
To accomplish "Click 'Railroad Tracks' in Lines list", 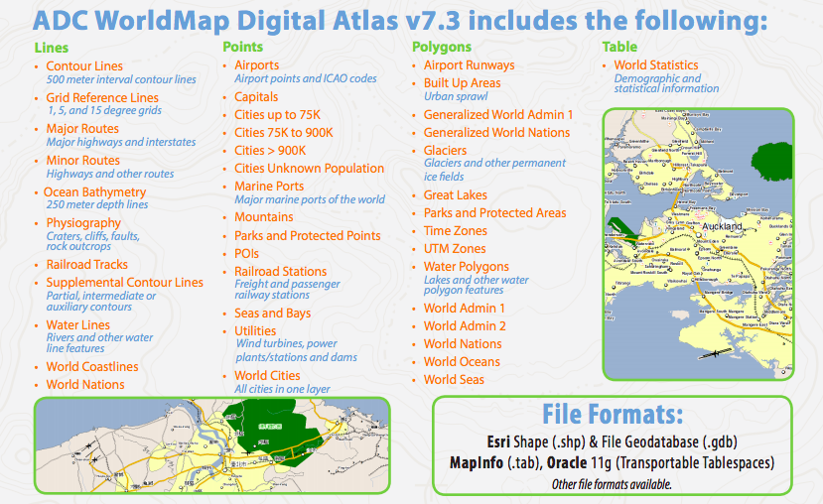I will 87,264.
